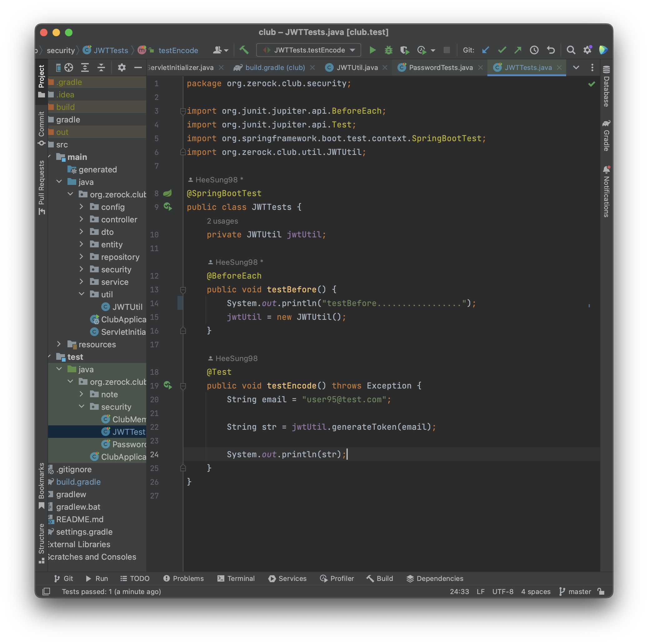Open the Terminal tool window tab
Screen dimensions: 648x644
pos(236,579)
